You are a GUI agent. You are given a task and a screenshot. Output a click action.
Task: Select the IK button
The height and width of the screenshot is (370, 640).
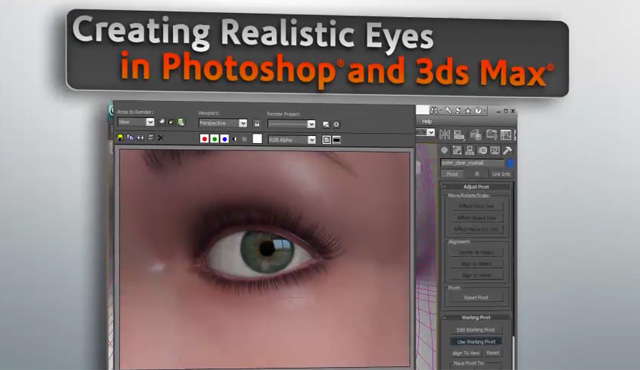pyautogui.click(x=476, y=174)
